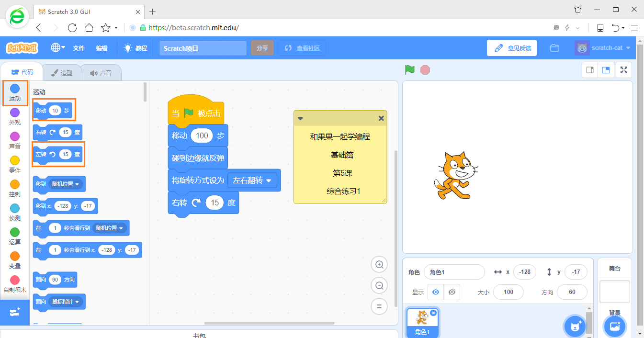Image resolution: width=644 pixels, height=338 pixels.
Task: Click the Scratch项目 project title field
Action: [203, 48]
